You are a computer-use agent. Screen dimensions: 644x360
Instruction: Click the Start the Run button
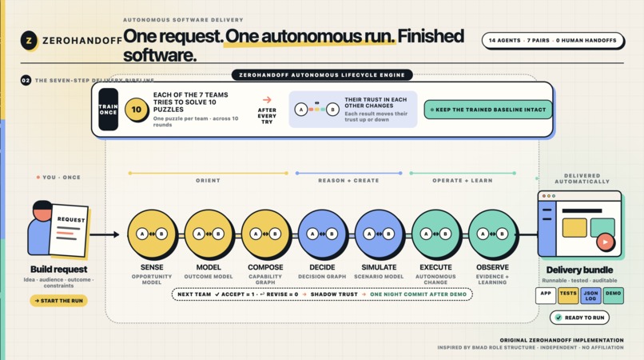(59, 301)
